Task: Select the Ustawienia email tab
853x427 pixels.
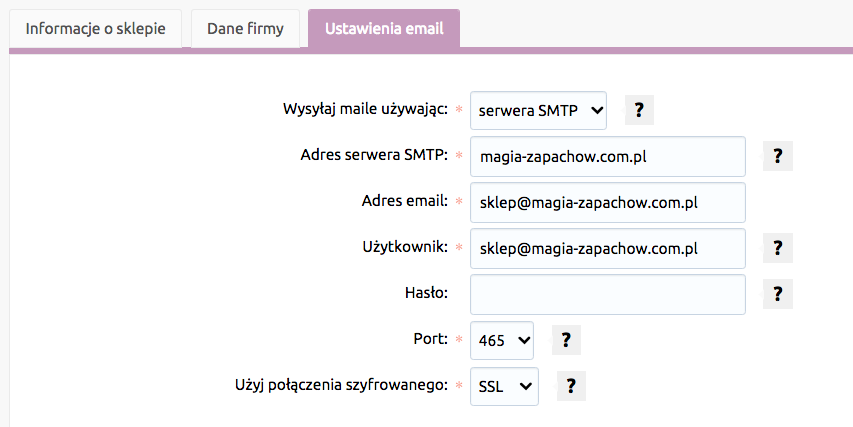Action: 384,28
